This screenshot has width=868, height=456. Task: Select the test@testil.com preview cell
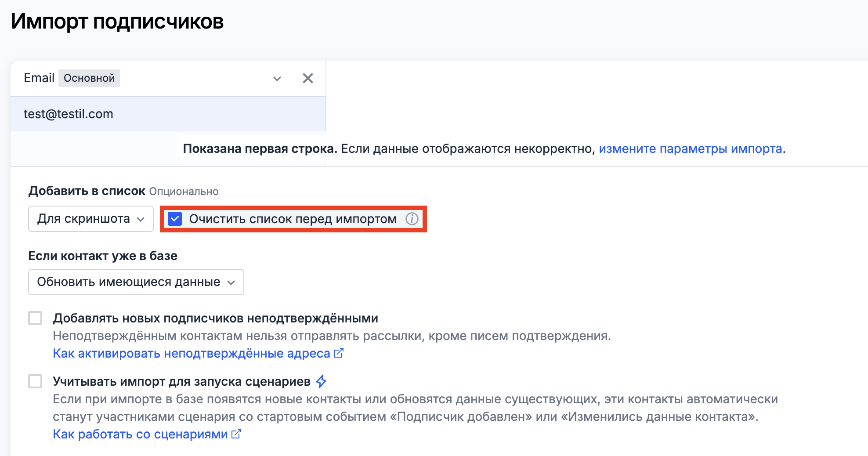click(x=69, y=114)
